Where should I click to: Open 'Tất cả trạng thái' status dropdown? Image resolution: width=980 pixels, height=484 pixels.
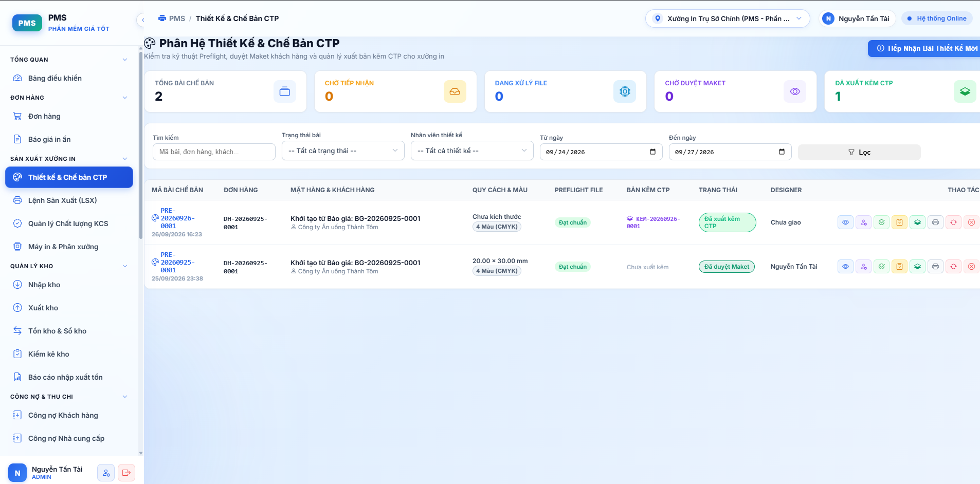click(x=343, y=151)
